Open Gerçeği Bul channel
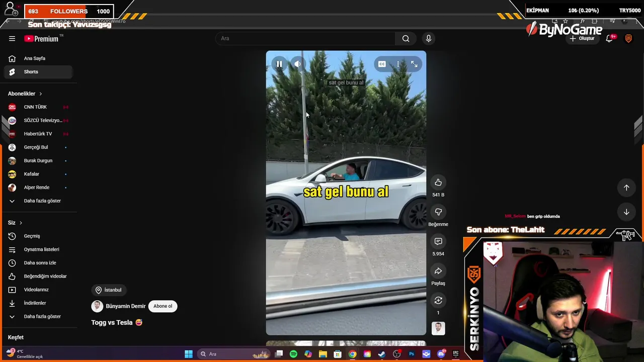 pos(38,147)
